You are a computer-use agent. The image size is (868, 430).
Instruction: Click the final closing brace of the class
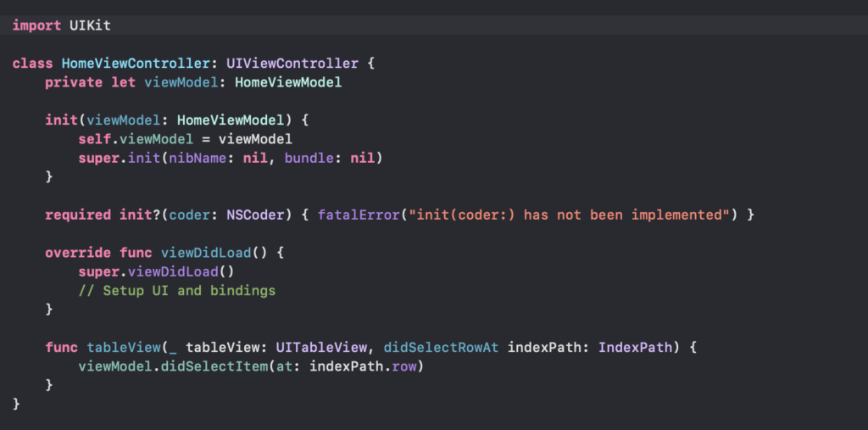(x=16, y=404)
